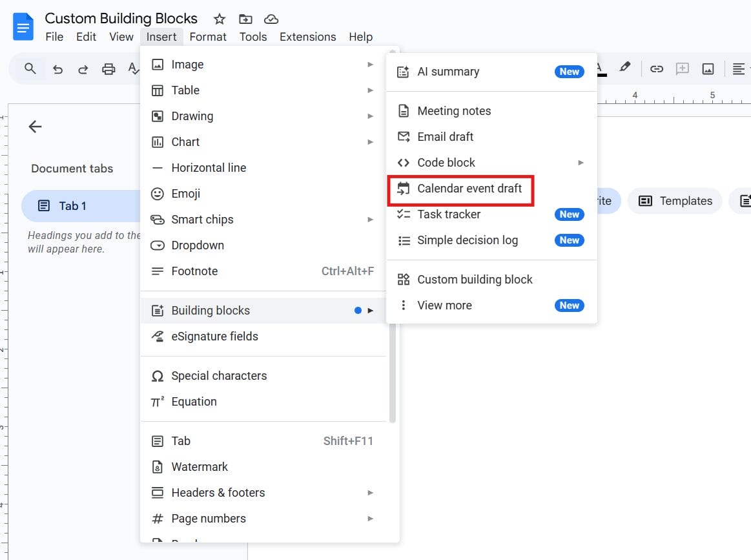Screen dimensions: 751x560
Task: Redo the last action
Action: (83, 69)
